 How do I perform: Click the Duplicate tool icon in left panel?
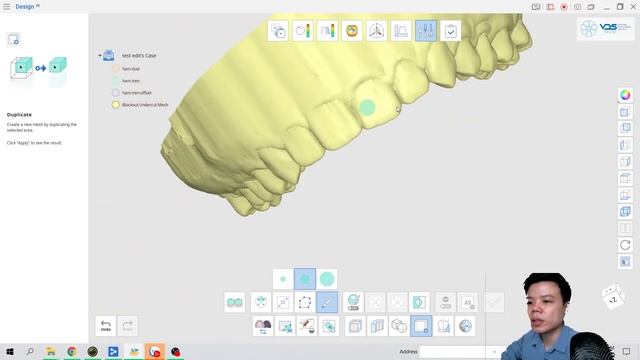tap(13, 40)
